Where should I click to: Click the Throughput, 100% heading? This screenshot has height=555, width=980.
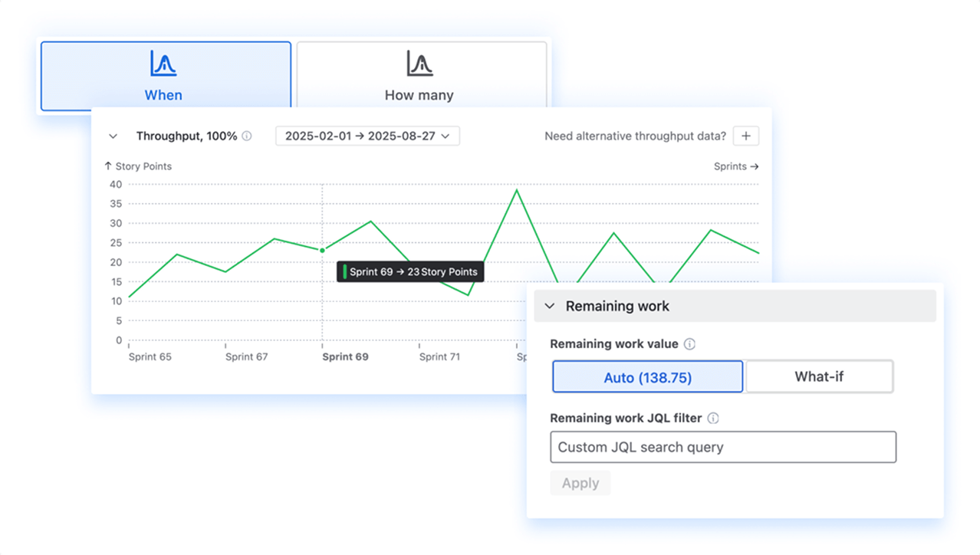click(186, 136)
